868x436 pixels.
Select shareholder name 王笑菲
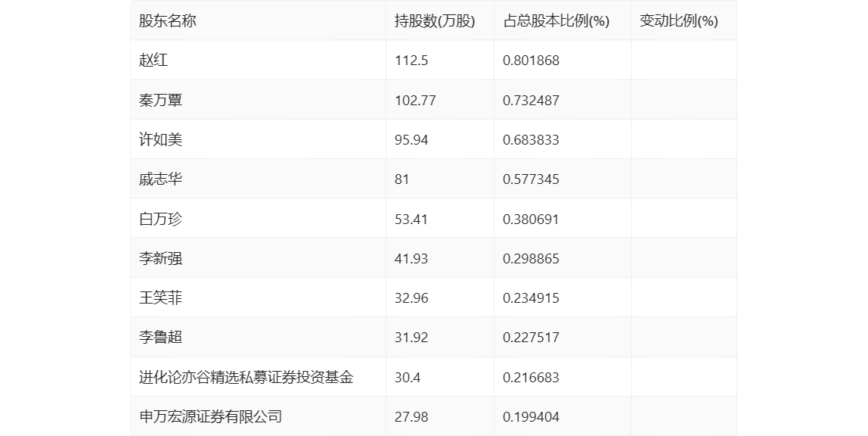[x=160, y=298]
